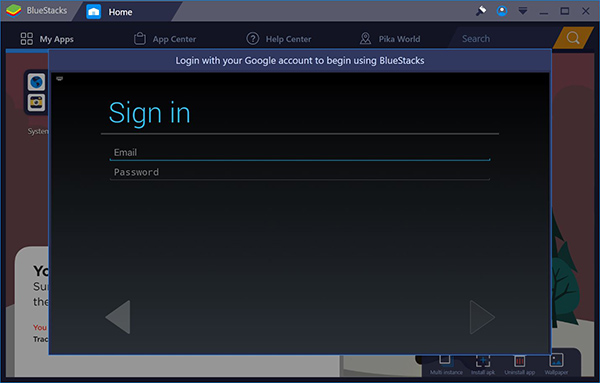600x383 pixels.
Task: Open the camera app icon
Action: pyautogui.click(x=36, y=102)
